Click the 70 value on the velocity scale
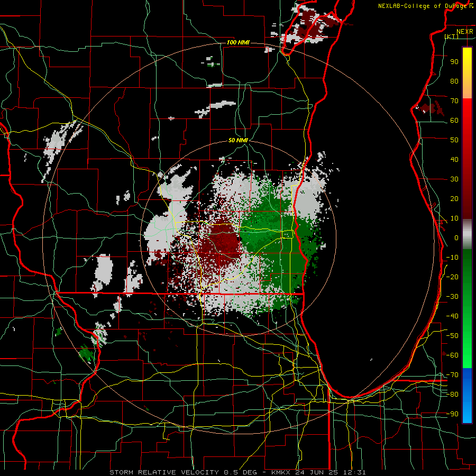The height and width of the screenshot is (476, 476). 454,101
